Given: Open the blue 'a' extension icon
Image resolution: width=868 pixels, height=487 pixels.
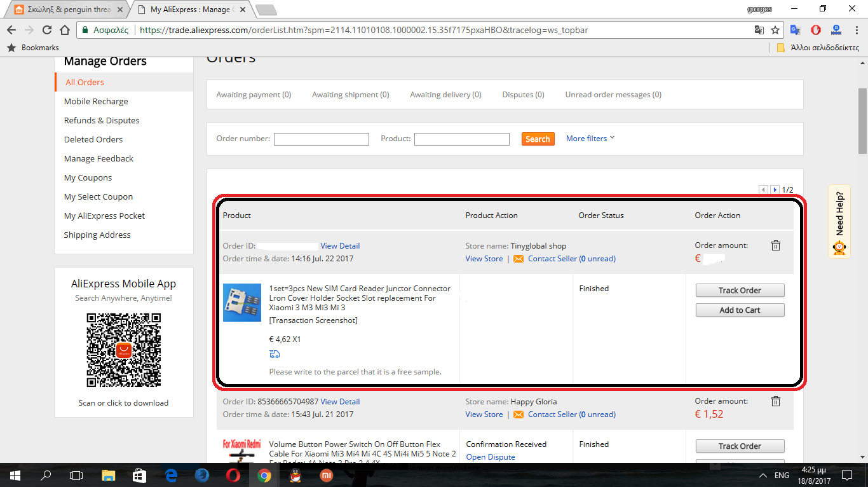Looking at the screenshot, I should click(x=836, y=30).
